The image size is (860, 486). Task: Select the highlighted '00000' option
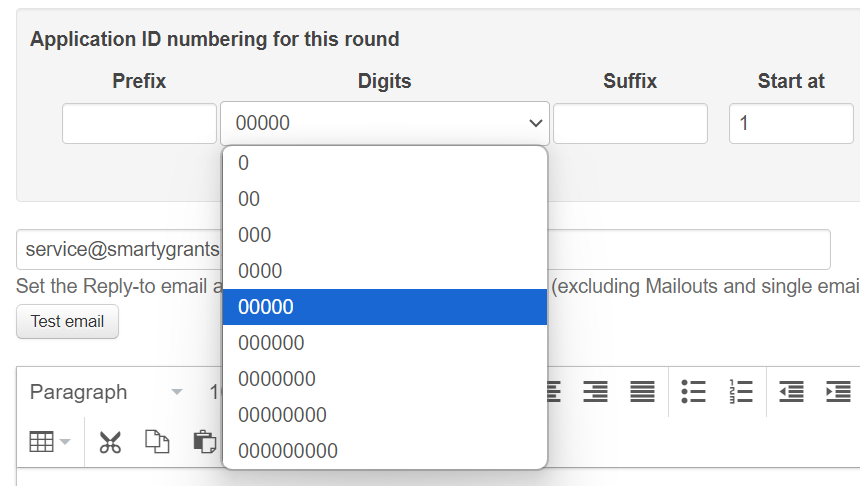(384, 307)
